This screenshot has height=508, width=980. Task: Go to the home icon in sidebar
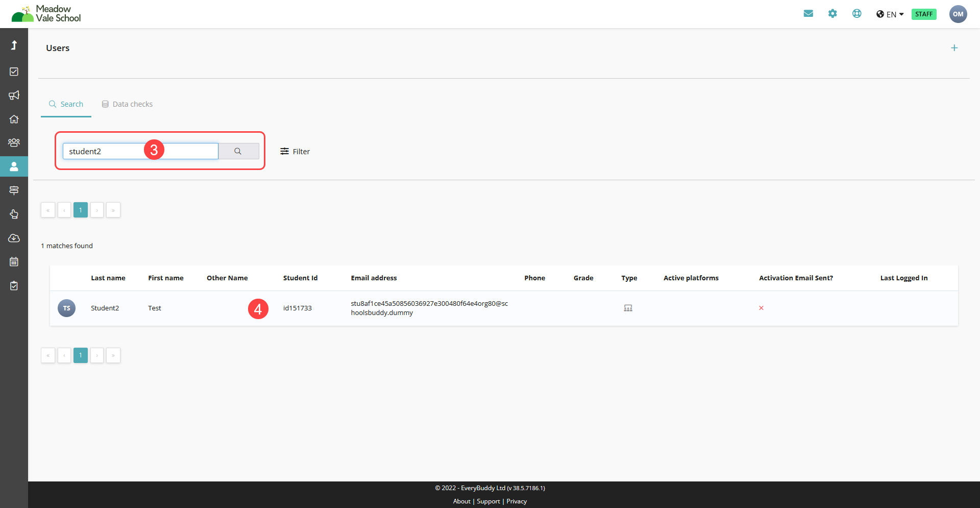[14, 119]
